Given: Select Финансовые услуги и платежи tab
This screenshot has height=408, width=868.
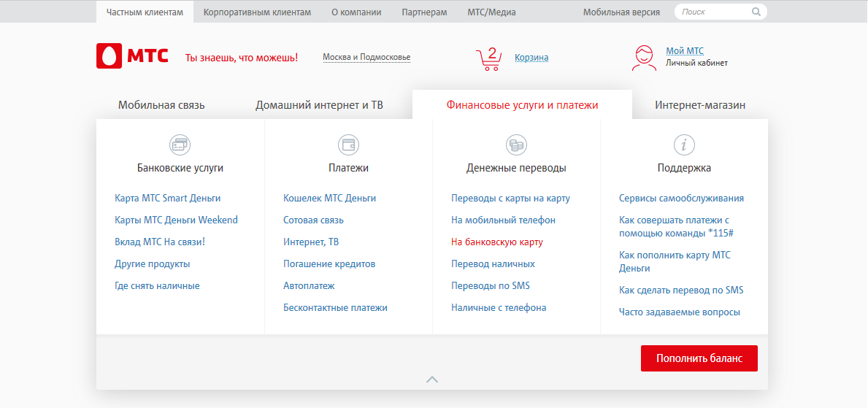Looking at the screenshot, I should click(x=523, y=105).
